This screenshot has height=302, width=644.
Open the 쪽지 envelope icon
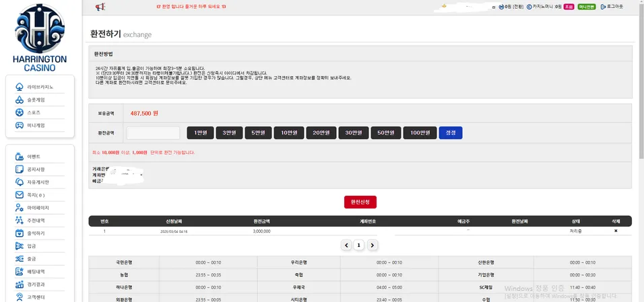tap(19, 195)
